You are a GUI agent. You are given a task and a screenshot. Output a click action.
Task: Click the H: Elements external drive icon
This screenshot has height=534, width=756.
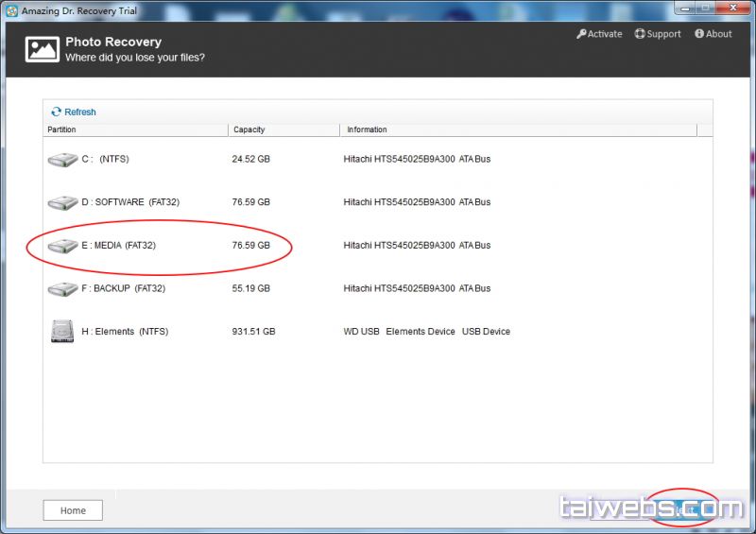62,332
